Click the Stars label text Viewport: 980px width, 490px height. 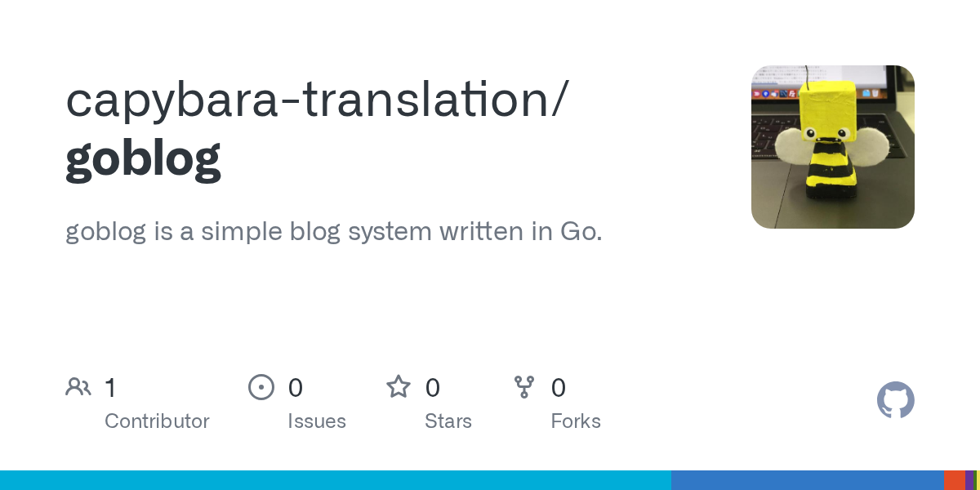point(448,421)
